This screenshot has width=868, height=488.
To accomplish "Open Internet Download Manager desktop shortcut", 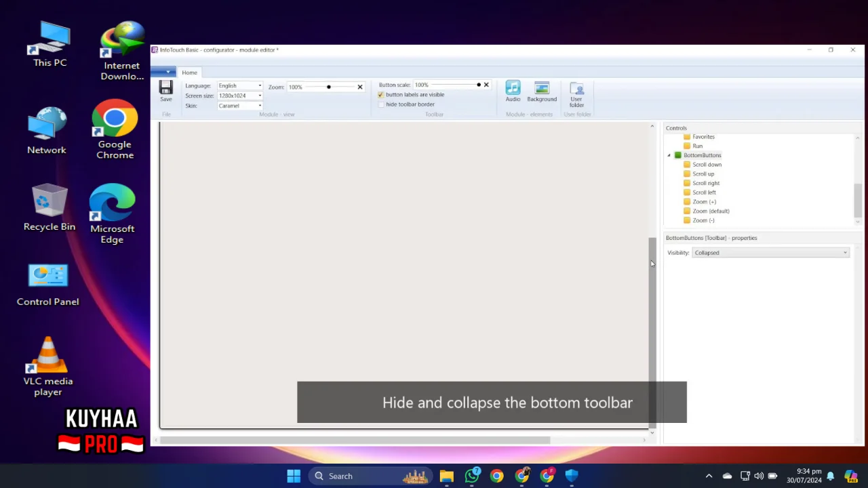I will click(122, 51).
